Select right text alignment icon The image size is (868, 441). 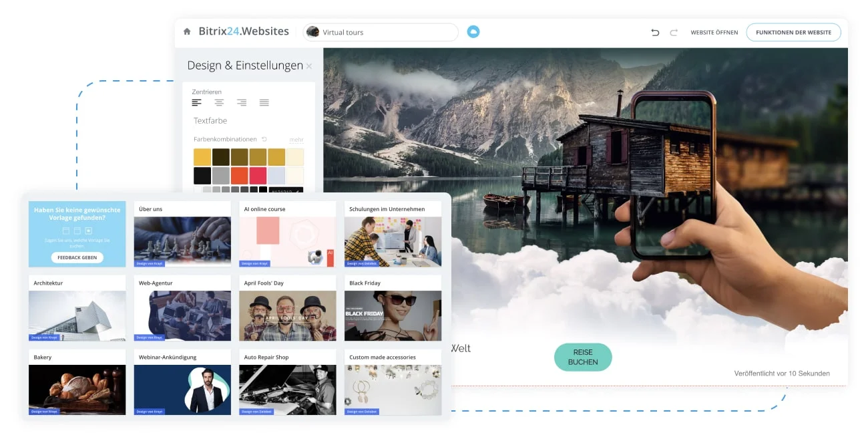(242, 102)
